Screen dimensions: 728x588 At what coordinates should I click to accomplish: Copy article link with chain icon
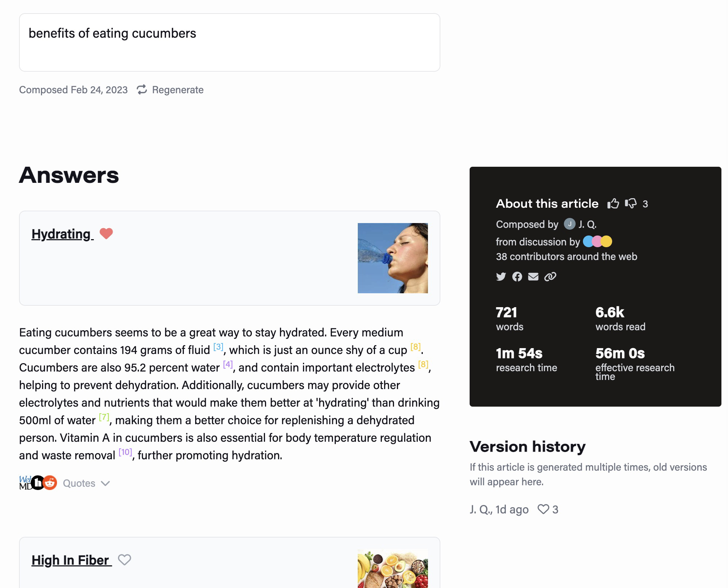(550, 276)
